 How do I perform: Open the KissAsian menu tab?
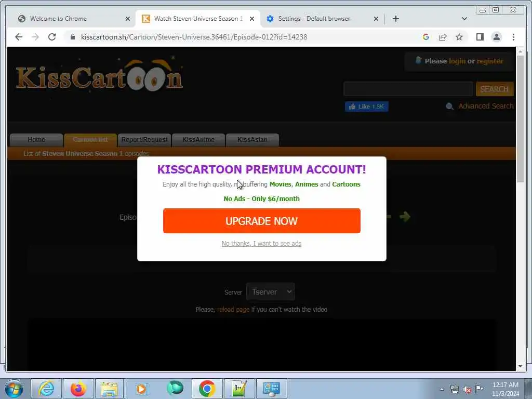click(x=252, y=140)
